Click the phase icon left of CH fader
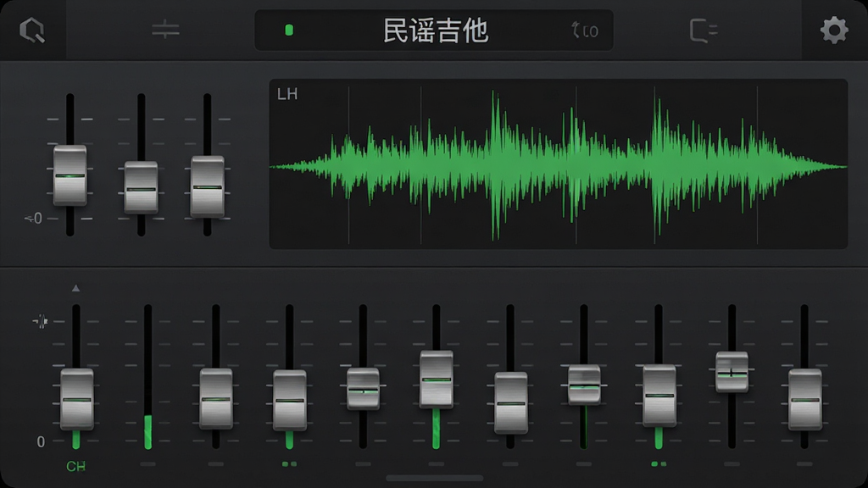Viewport: 868px width, 488px height. (41, 321)
